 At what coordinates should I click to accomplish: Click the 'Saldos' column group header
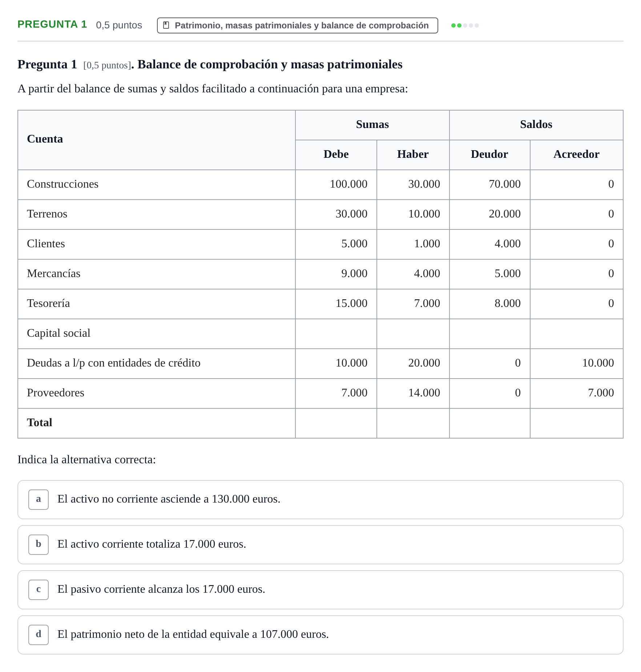click(x=536, y=124)
